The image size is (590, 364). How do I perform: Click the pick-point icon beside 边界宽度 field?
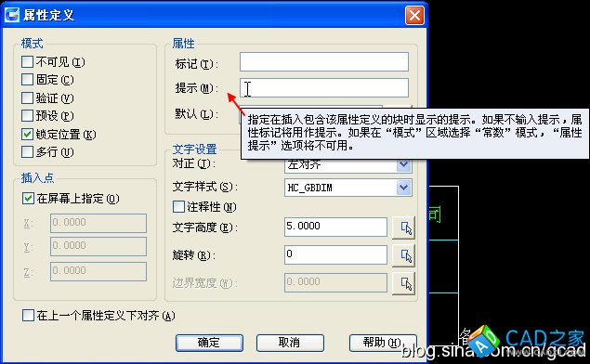pos(404,283)
